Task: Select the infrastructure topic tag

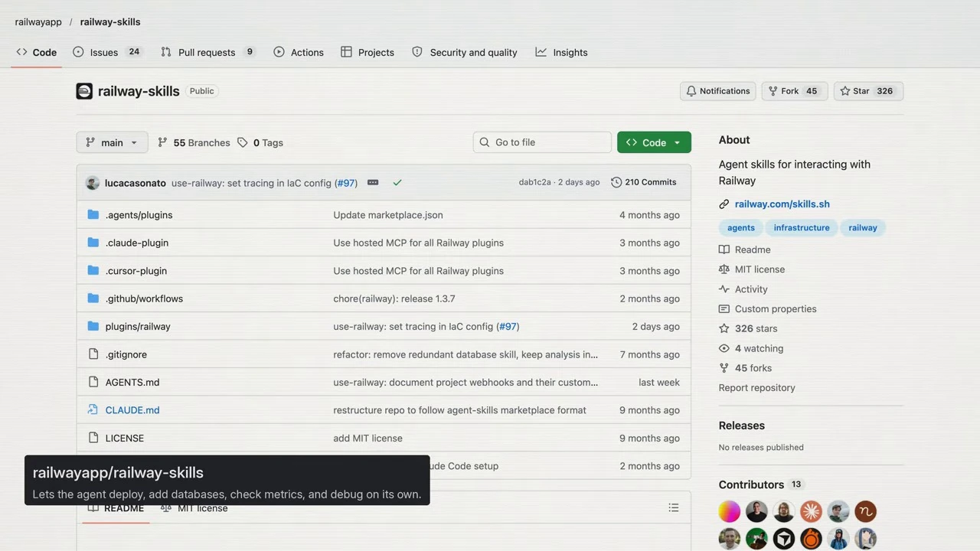Action: [x=802, y=227]
